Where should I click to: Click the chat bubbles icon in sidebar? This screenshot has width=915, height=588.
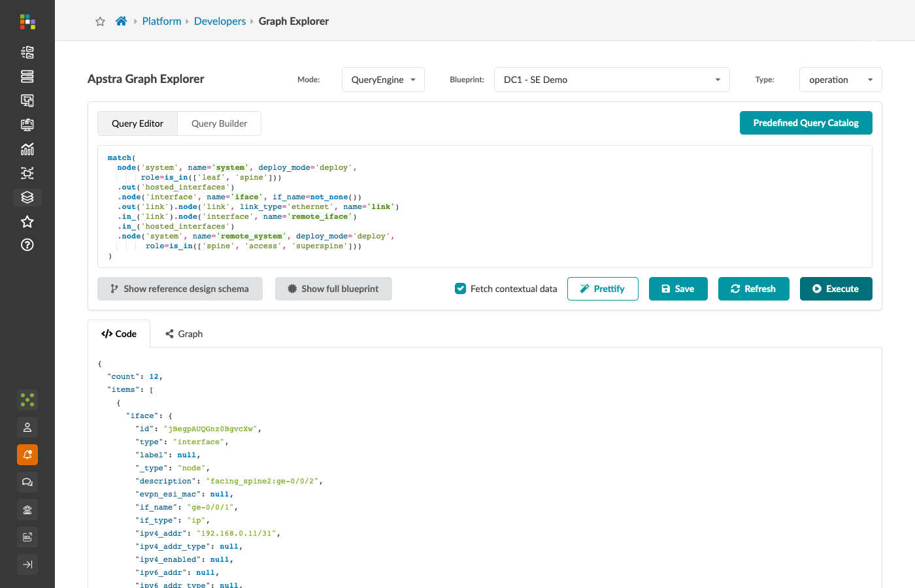point(27,482)
